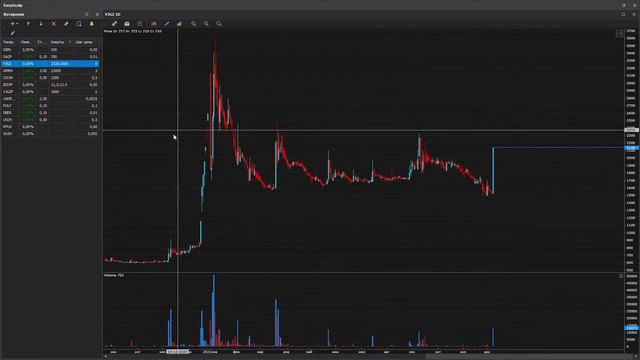Sort by the ticker column header
Screen dimensions: 640x360
pyautogui.click(x=10, y=42)
